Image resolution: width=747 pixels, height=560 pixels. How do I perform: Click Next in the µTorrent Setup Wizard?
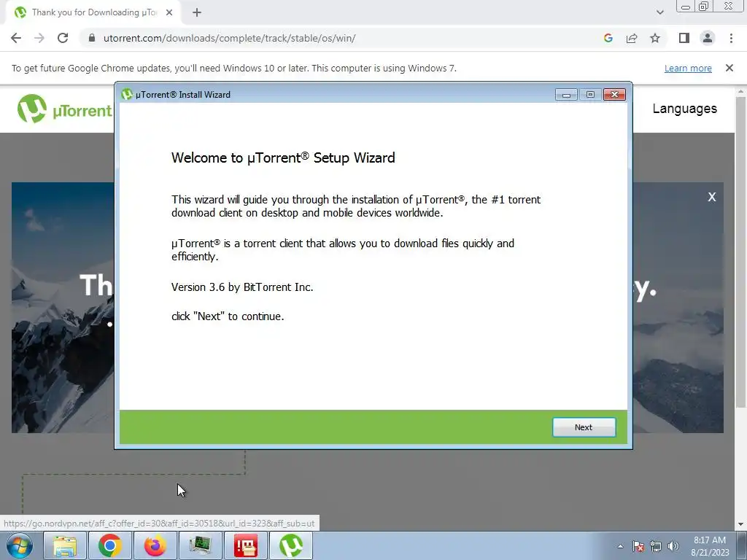[584, 427]
